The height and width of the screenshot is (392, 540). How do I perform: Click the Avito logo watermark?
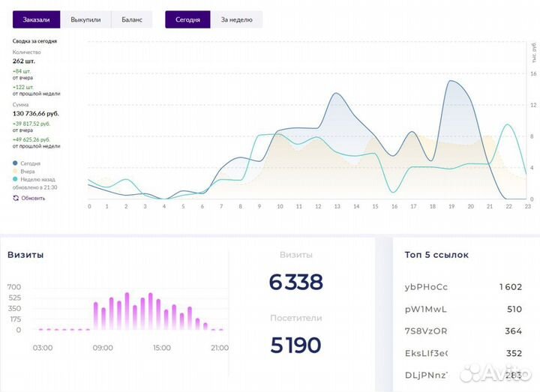495,372
